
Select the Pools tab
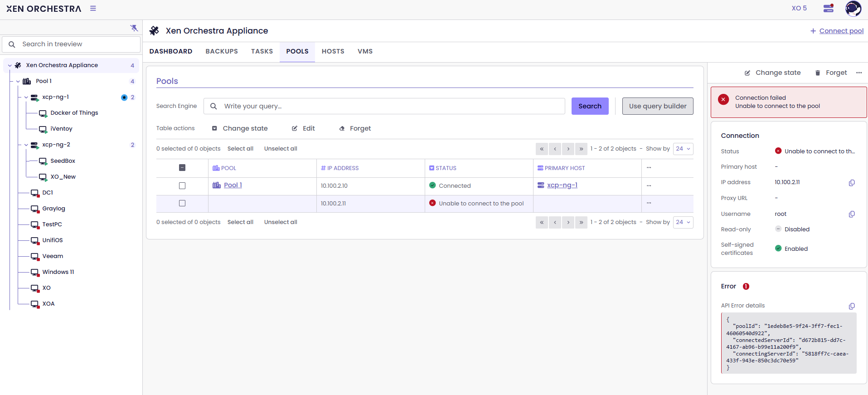297,51
